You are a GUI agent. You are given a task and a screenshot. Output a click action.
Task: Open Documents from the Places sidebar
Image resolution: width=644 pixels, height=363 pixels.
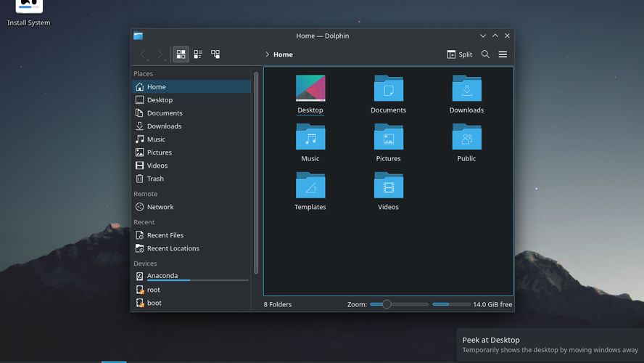[x=191, y=113]
